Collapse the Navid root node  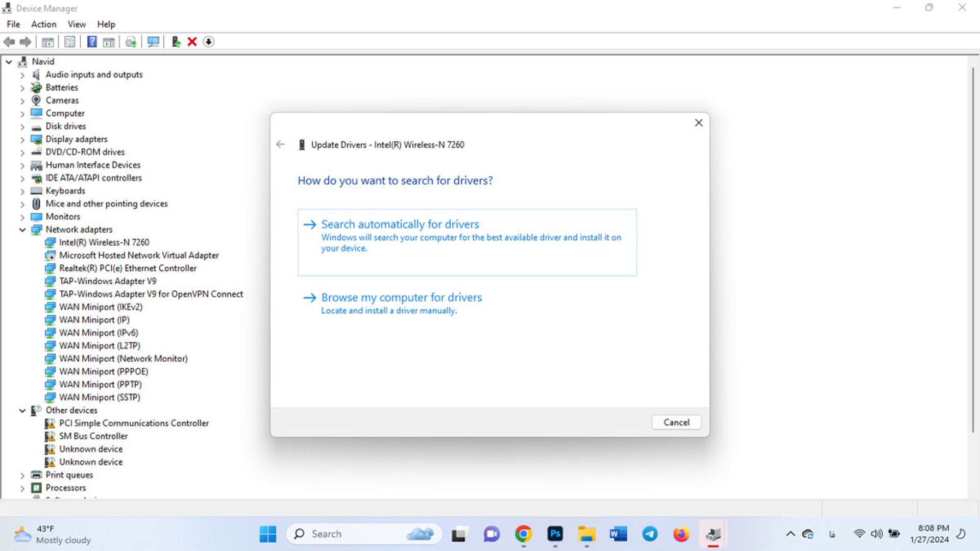click(x=9, y=62)
